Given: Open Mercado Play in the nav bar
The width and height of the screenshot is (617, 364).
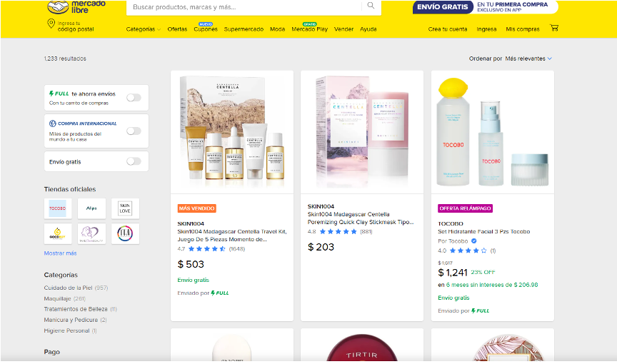Looking at the screenshot, I should pos(310,29).
